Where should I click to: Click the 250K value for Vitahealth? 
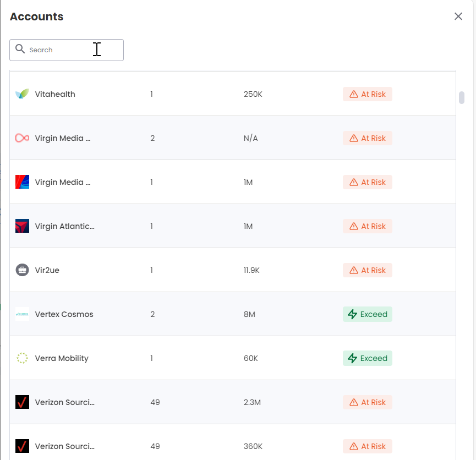pyautogui.click(x=253, y=94)
